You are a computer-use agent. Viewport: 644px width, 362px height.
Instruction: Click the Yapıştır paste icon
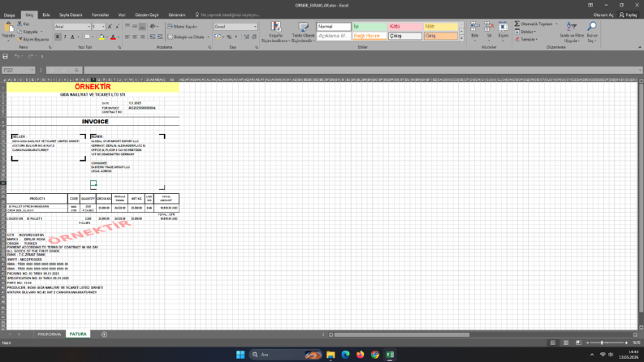tap(8, 28)
